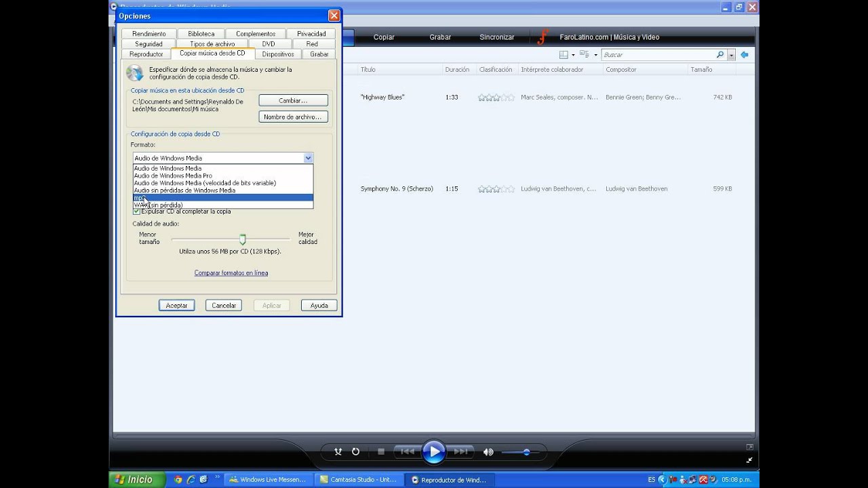Switch to the Grabar tab in Opciones

[319, 54]
